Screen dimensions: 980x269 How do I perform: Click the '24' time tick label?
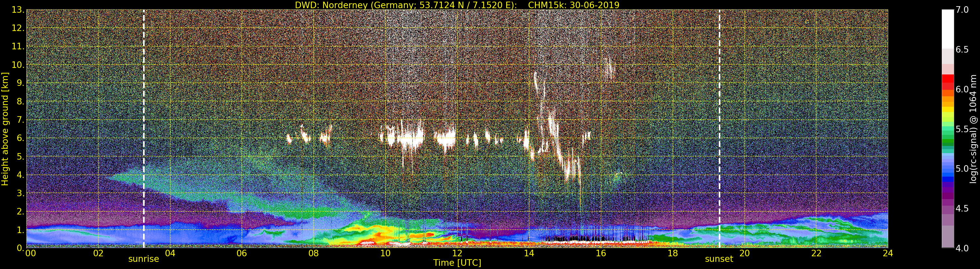(x=888, y=253)
